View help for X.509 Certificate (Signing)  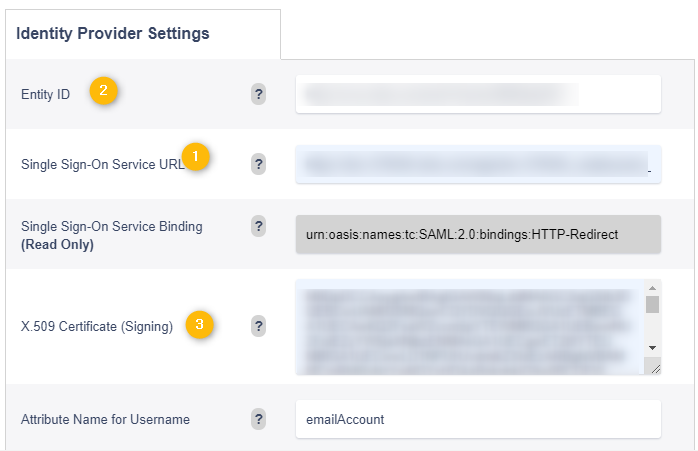pos(258,326)
